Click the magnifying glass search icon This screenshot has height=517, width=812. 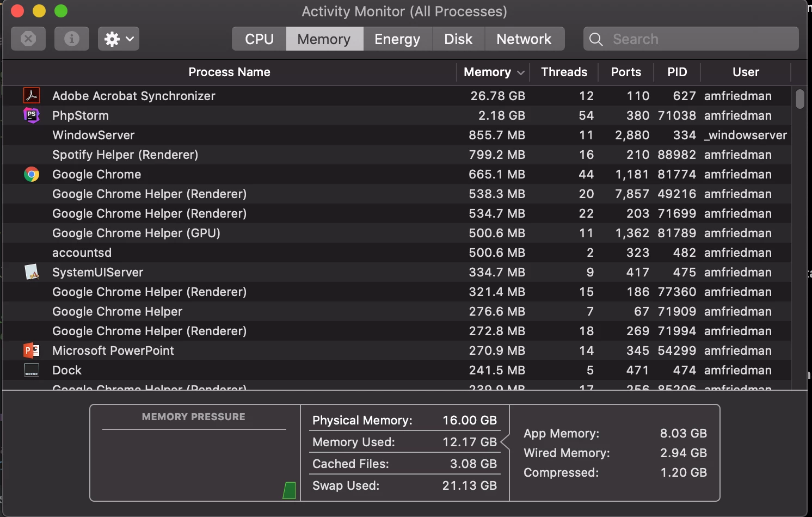pos(596,39)
